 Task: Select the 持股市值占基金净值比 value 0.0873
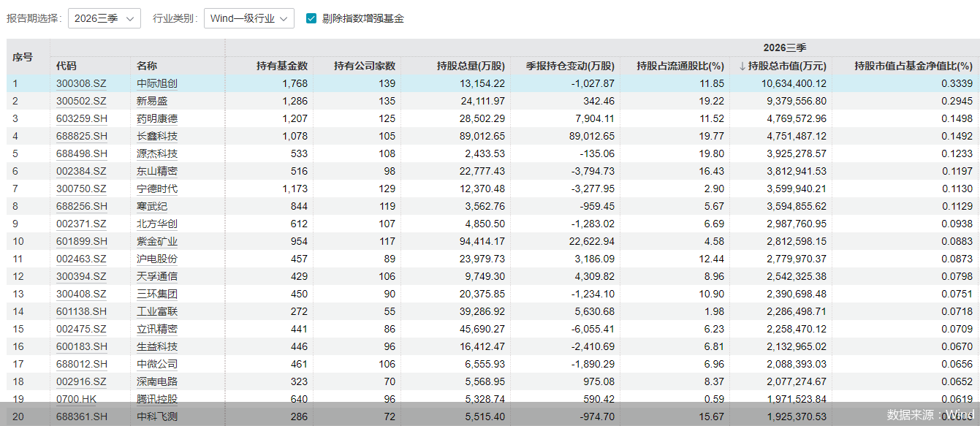click(956, 259)
